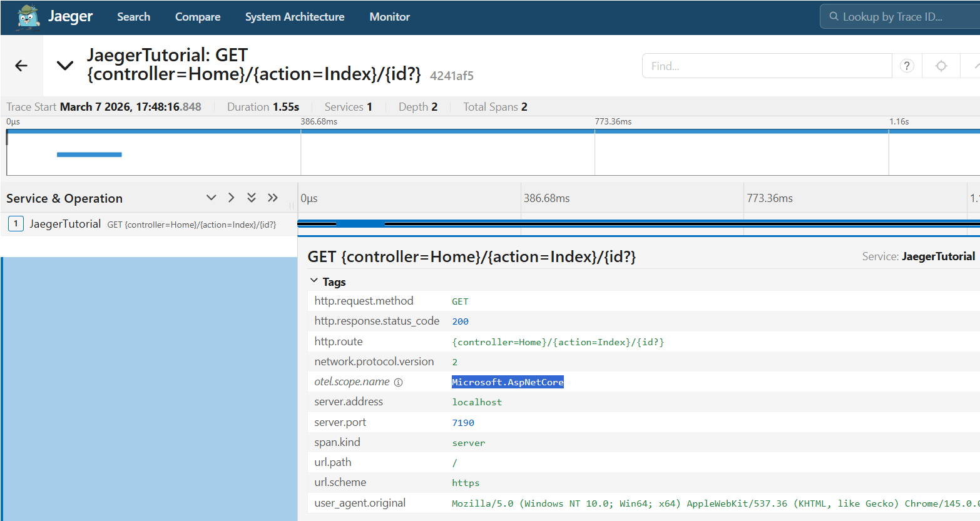Click info icon beside otel.scope.name
Screen dimensions: 980x521
[x=398, y=382]
